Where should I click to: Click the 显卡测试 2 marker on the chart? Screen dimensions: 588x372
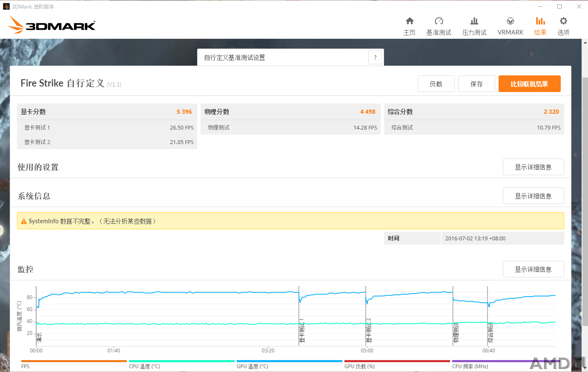[369, 331]
